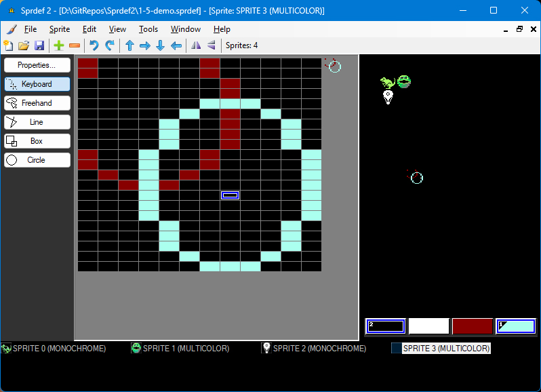Close the inner sprite document
The image size is (541, 392).
pyautogui.click(x=534, y=29)
